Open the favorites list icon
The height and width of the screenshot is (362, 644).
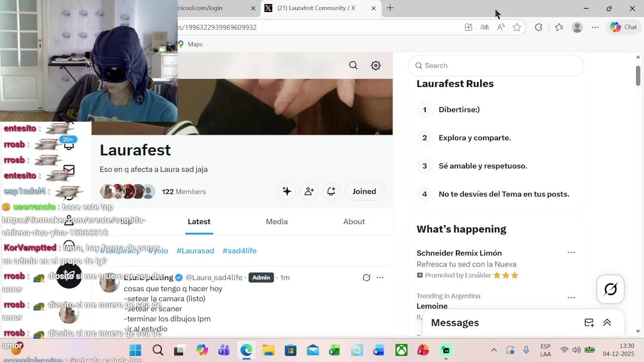pyautogui.click(x=559, y=27)
